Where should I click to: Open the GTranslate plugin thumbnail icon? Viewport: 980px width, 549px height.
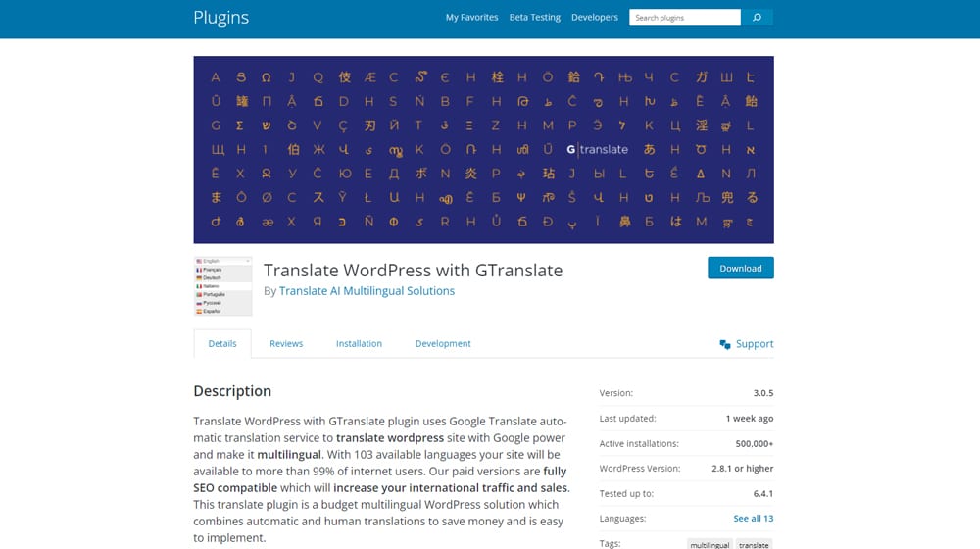coord(222,285)
